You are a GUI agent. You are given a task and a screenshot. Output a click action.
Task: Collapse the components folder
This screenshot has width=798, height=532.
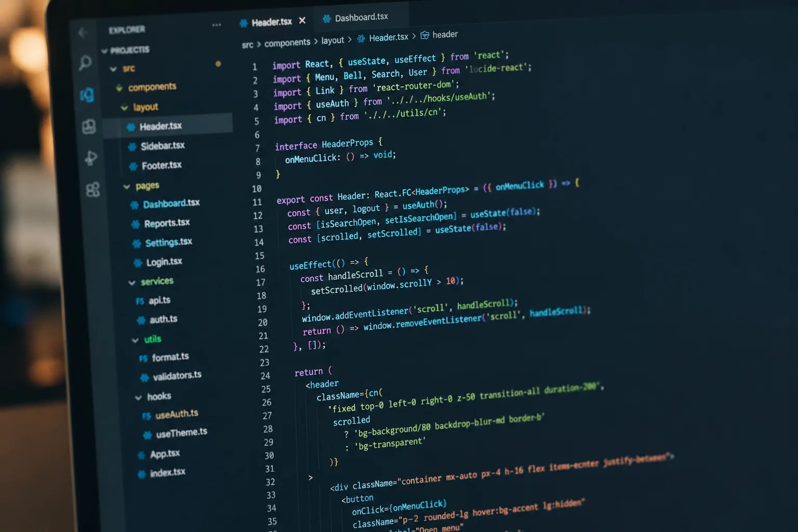click(x=119, y=88)
